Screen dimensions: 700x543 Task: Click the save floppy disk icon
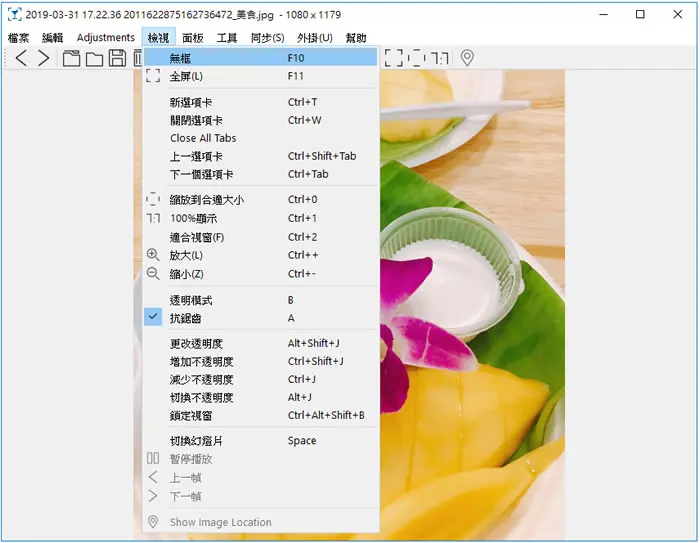117,58
